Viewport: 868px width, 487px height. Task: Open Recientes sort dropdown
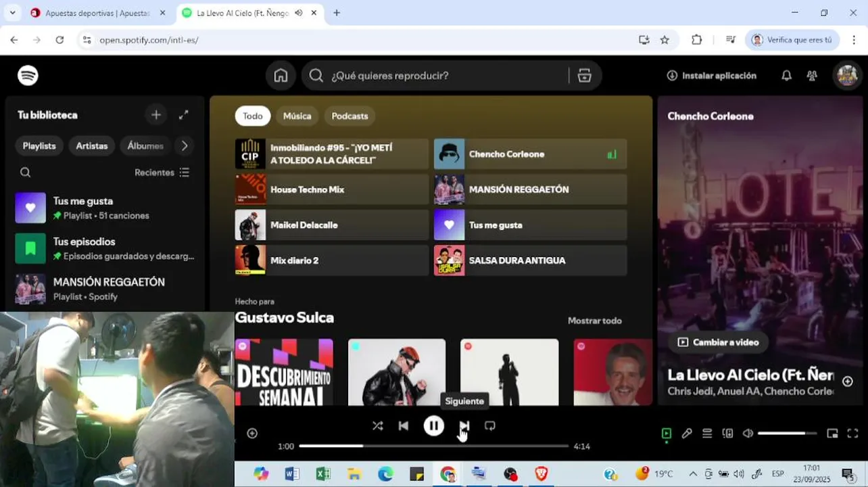162,172
